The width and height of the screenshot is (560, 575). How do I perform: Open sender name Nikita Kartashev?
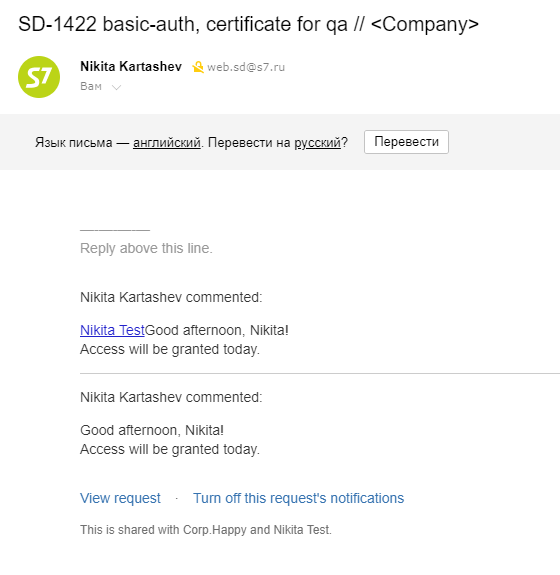point(131,66)
